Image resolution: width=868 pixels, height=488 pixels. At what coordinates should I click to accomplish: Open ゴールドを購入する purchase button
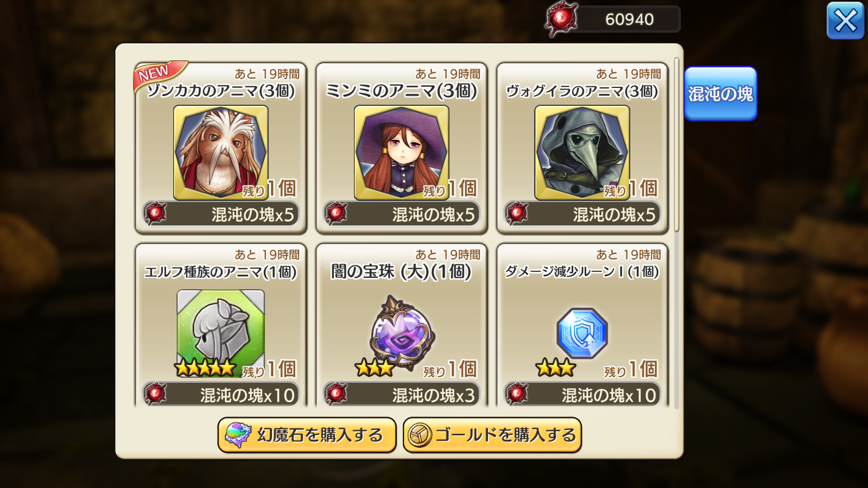point(492,435)
